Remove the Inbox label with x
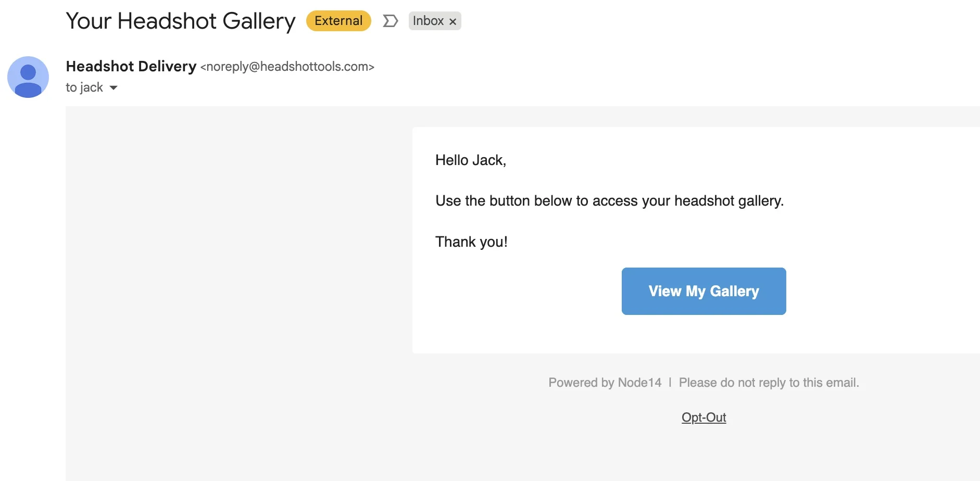The height and width of the screenshot is (481, 980). (x=453, y=21)
